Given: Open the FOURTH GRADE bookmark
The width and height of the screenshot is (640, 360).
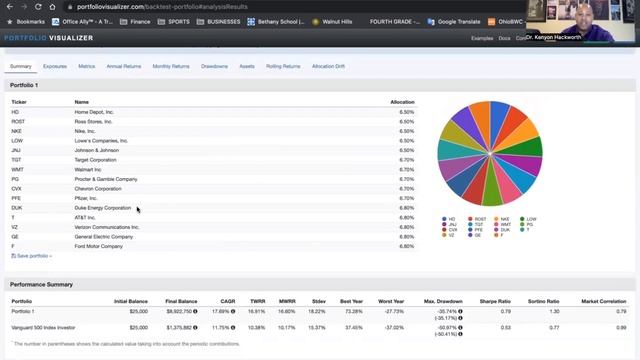Looking at the screenshot, I should coord(394,22).
